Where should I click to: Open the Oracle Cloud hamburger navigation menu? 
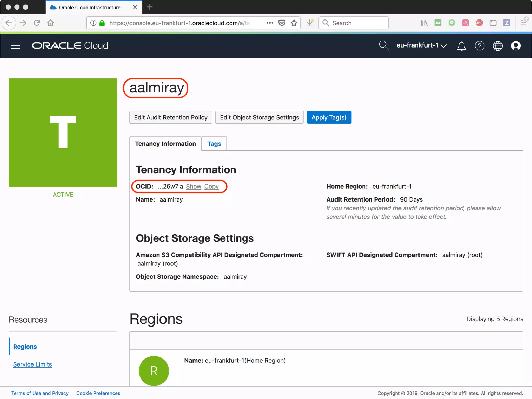[x=16, y=46]
